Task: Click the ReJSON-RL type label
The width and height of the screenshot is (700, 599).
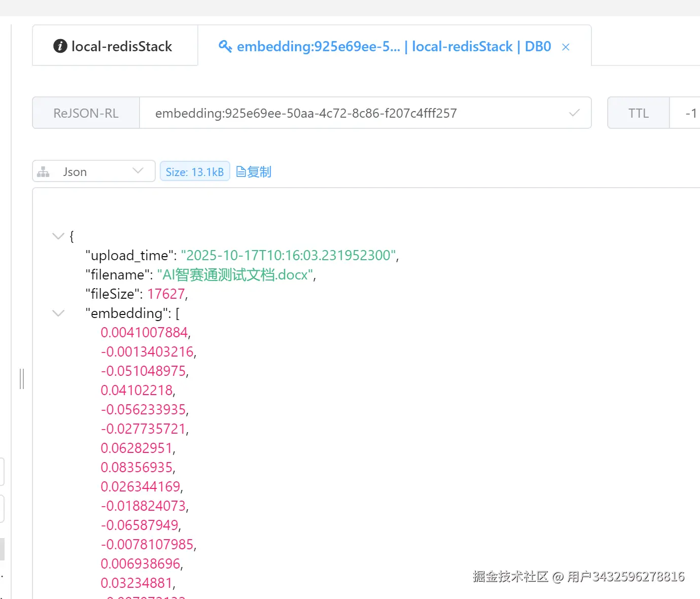Action: 86,113
